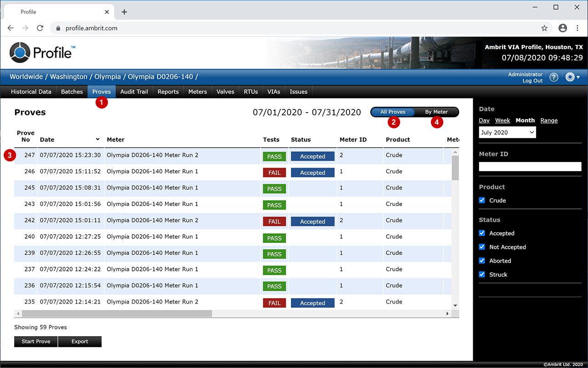Open the July 2020 month dropdown
The image size is (588, 368).
coord(507,132)
